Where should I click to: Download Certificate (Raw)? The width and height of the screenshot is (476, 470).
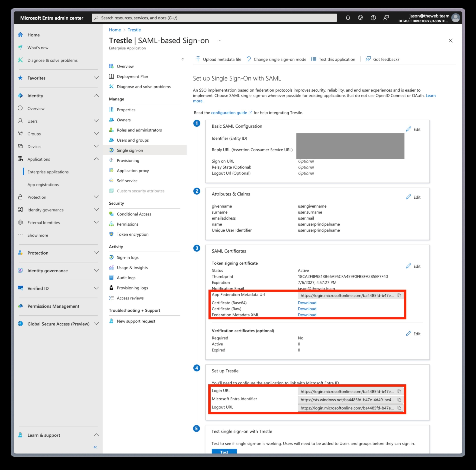(x=307, y=309)
